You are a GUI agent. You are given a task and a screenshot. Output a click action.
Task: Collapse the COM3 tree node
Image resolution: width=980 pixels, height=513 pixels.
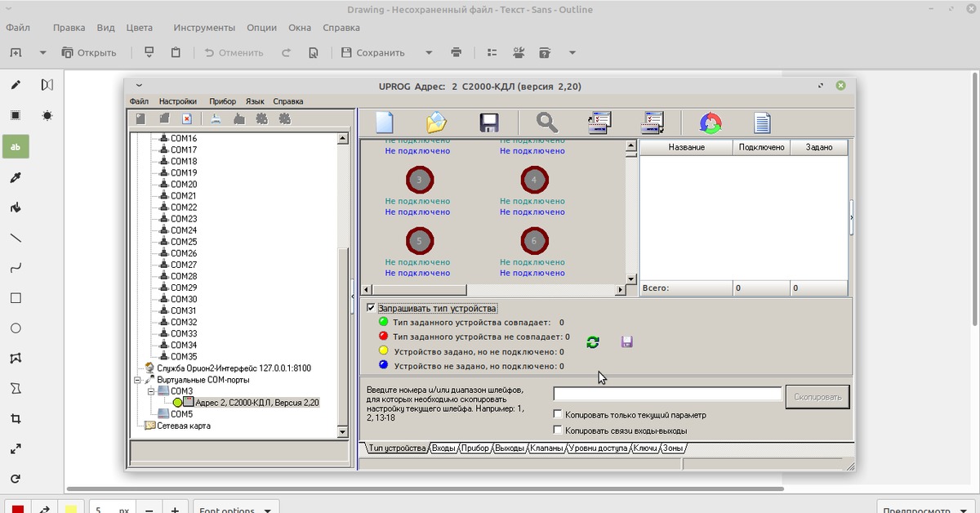151,391
